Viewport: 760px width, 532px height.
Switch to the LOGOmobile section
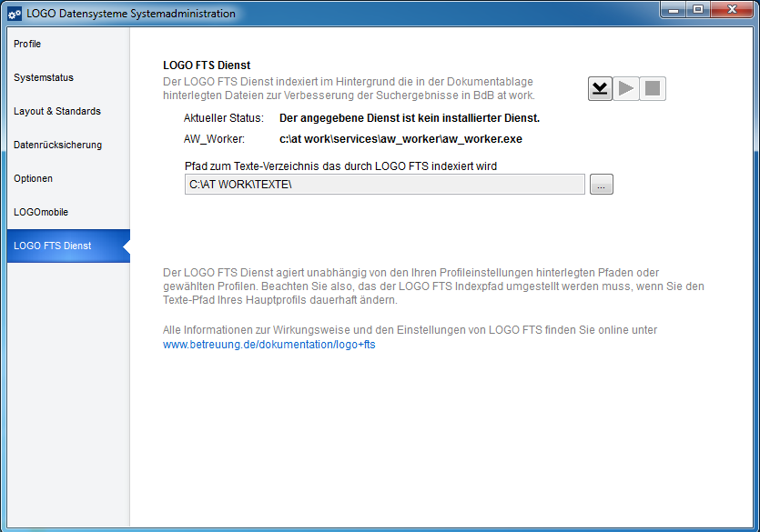(68, 212)
